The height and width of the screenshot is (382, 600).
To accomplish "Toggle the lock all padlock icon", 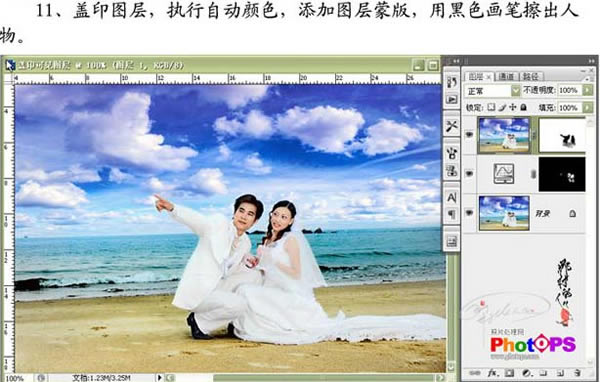I will point(523,108).
